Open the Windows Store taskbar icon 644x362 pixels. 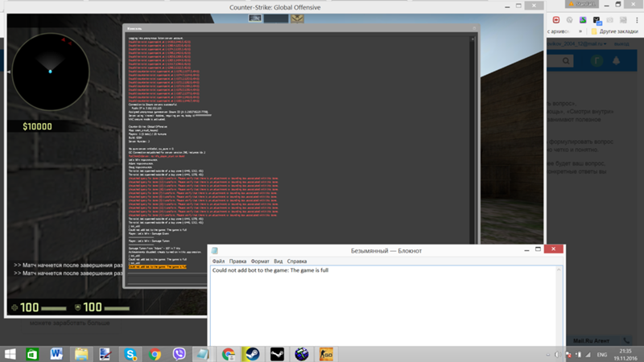[x=32, y=354]
